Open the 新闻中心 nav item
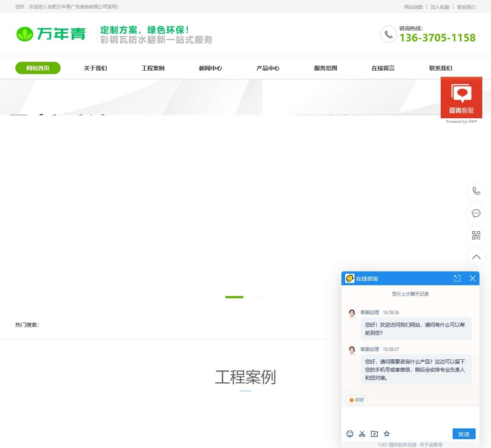Screen dimensions: 491x448 (x=211, y=68)
